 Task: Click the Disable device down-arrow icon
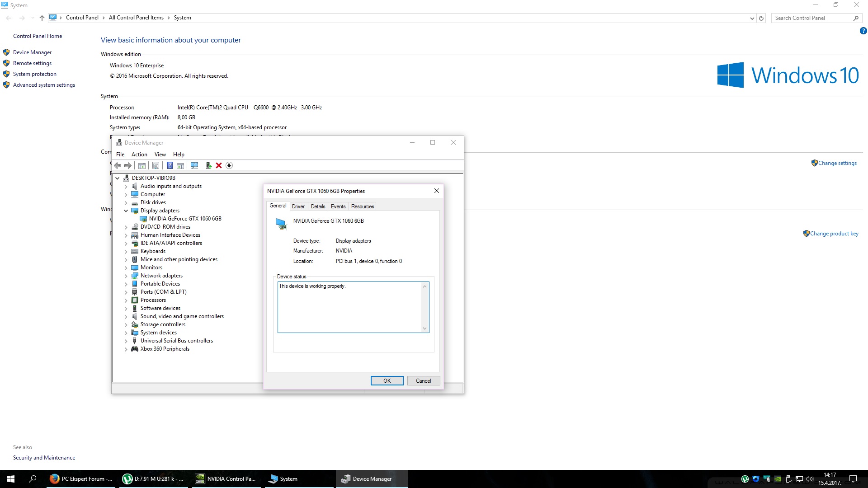[x=229, y=165]
